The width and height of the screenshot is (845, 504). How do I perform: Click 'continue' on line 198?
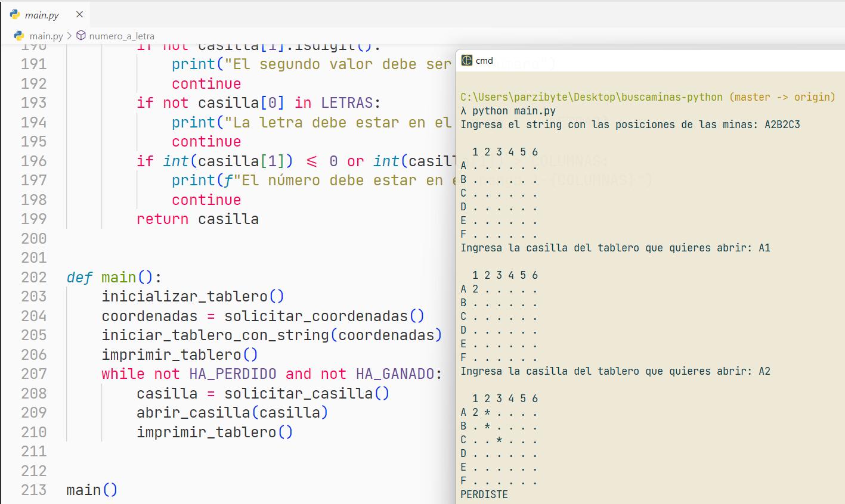tap(206, 200)
